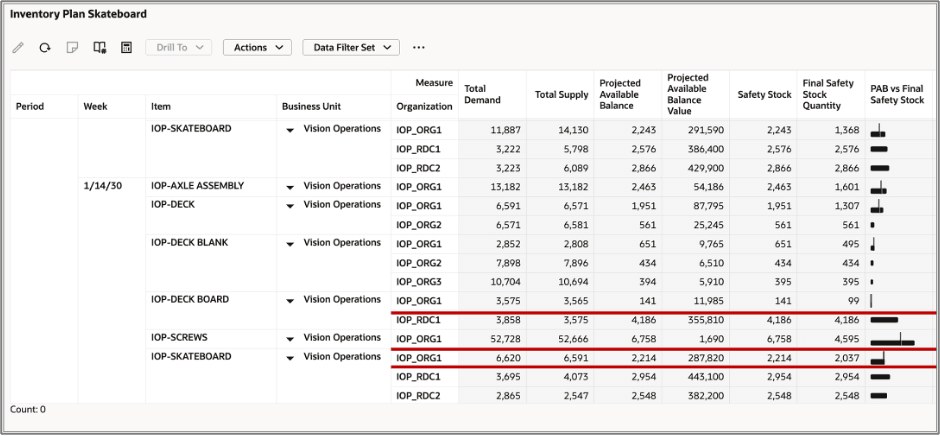Image resolution: width=940 pixels, height=436 pixels.
Task: Click balance value 291,590
Action: (707, 130)
